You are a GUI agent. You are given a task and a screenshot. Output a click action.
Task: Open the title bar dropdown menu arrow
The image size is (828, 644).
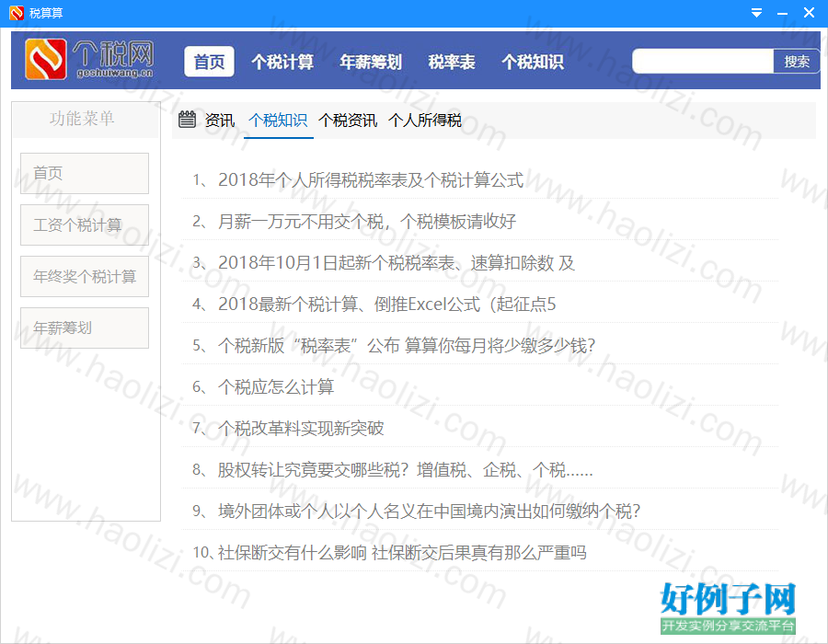pyautogui.click(x=756, y=13)
